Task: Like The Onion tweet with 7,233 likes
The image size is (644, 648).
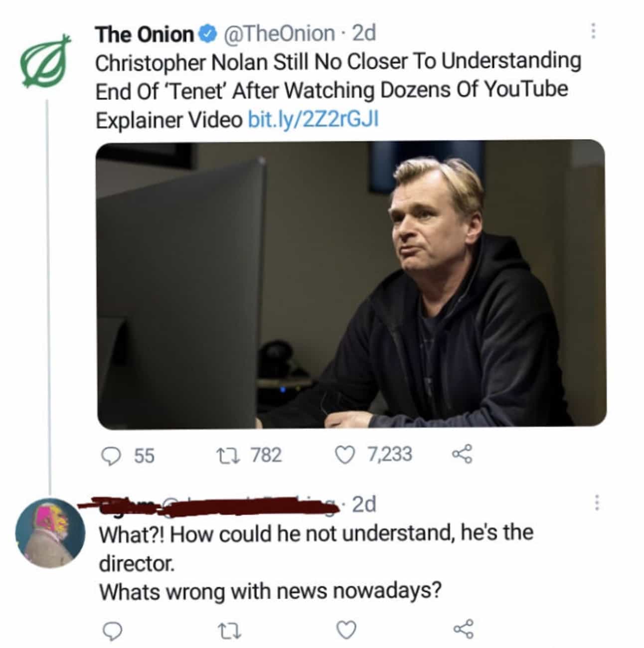Action: [343, 454]
